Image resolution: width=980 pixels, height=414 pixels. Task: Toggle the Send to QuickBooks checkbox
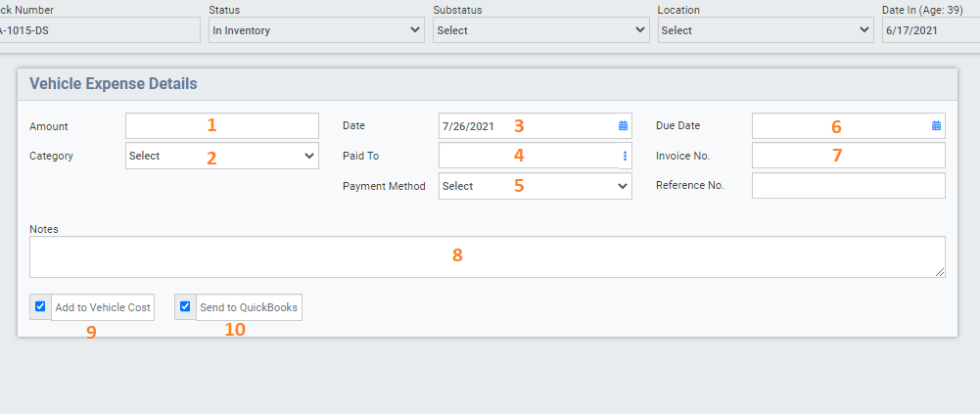(x=185, y=306)
